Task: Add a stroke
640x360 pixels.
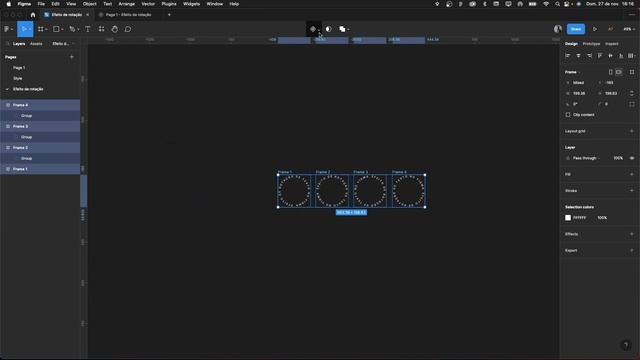Action: (x=632, y=191)
